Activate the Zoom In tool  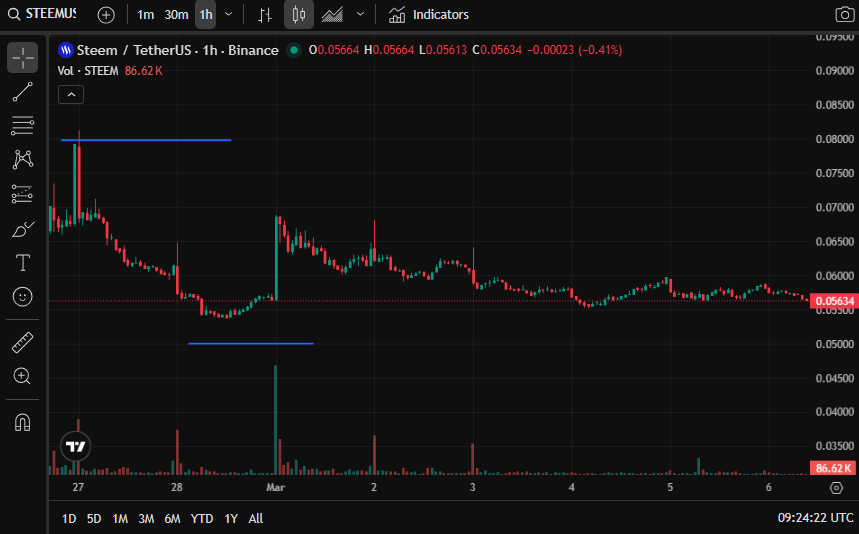click(22, 376)
